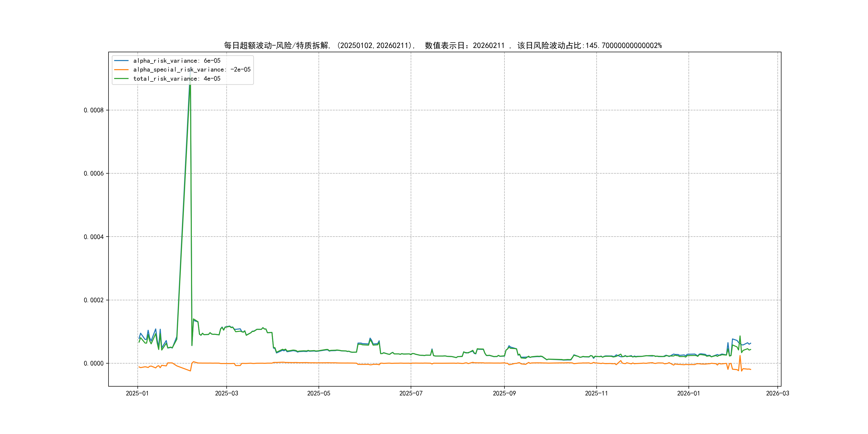Click the 0.0004 y-axis tick label
The image size is (868, 434).
(x=94, y=237)
